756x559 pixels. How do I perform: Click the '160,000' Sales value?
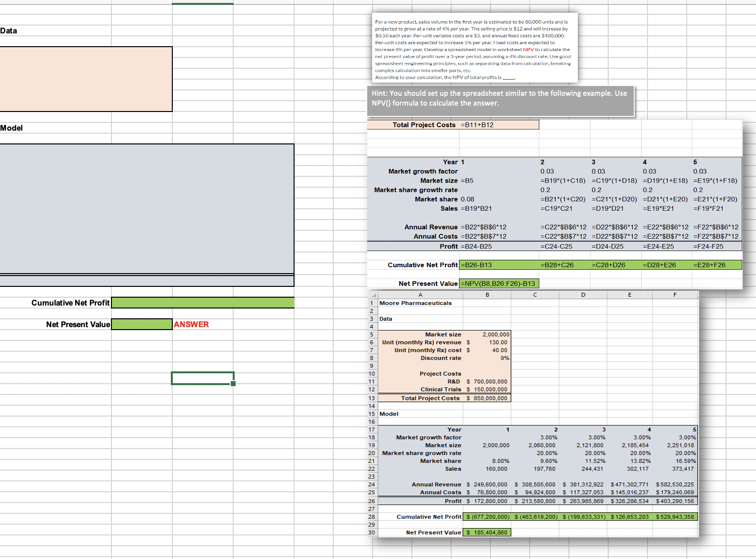click(496, 469)
